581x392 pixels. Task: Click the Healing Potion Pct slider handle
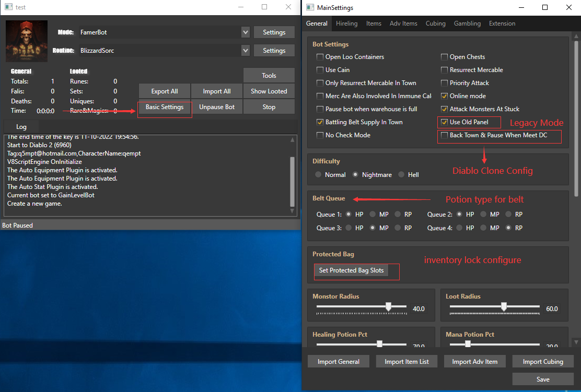point(379,344)
